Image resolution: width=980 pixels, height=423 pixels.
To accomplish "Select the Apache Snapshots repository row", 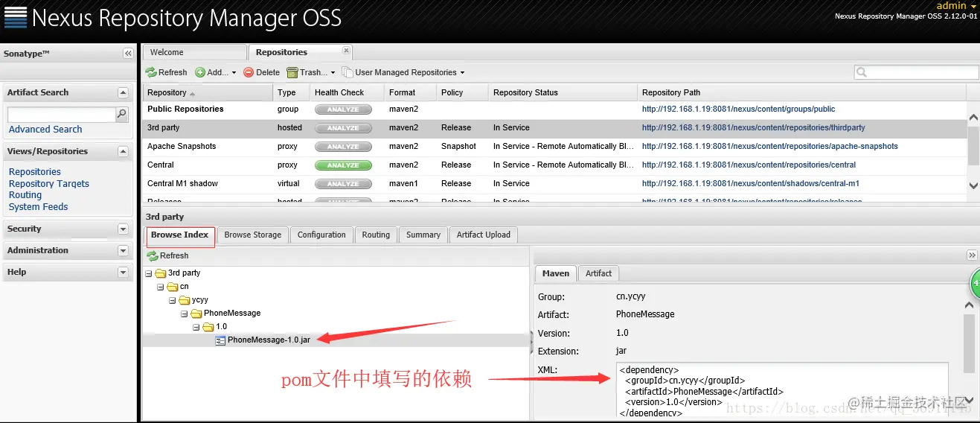I will [x=554, y=147].
